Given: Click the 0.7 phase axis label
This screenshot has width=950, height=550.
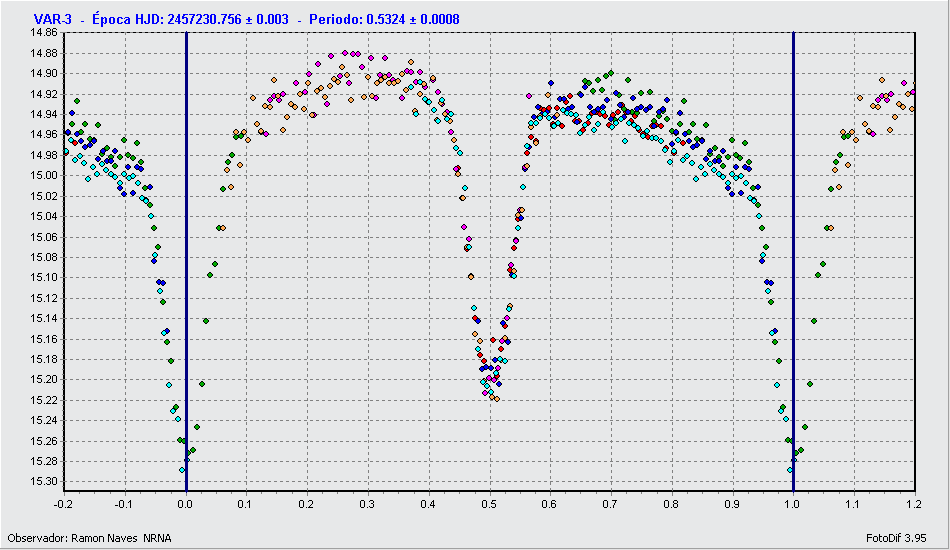Looking at the screenshot, I should tap(611, 504).
